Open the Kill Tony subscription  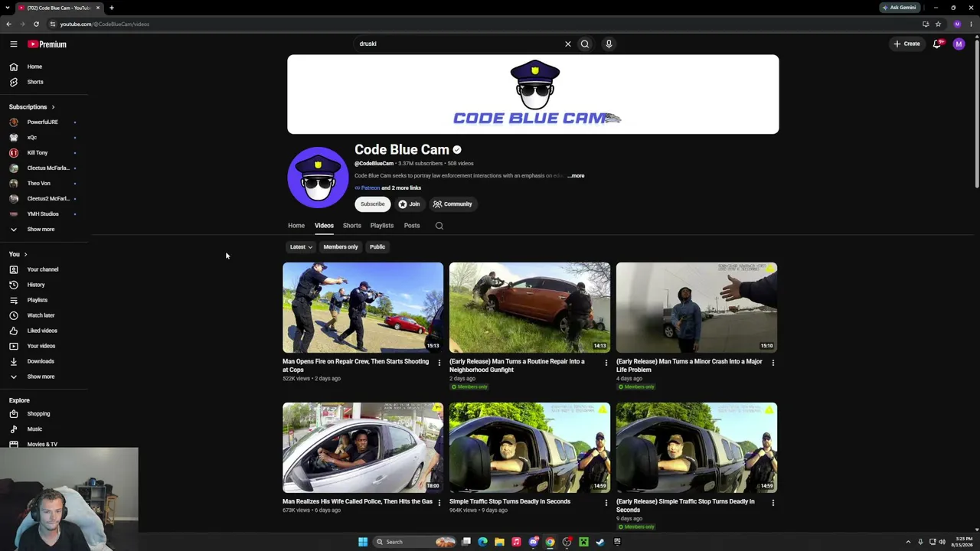pos(37,153)
